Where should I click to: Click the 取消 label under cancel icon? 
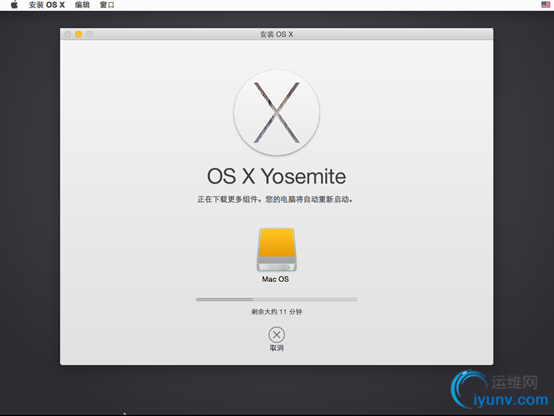click(x=277, y=348)
